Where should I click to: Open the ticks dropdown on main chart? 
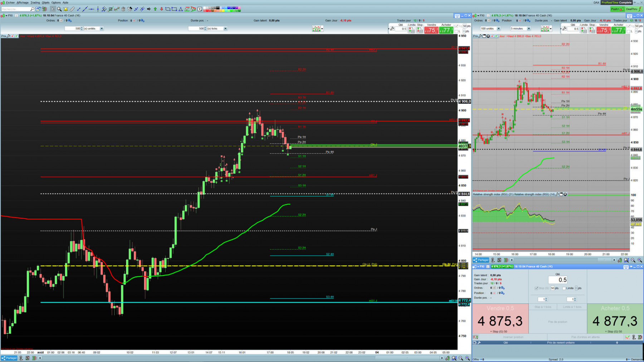click(x=225, y=29)
